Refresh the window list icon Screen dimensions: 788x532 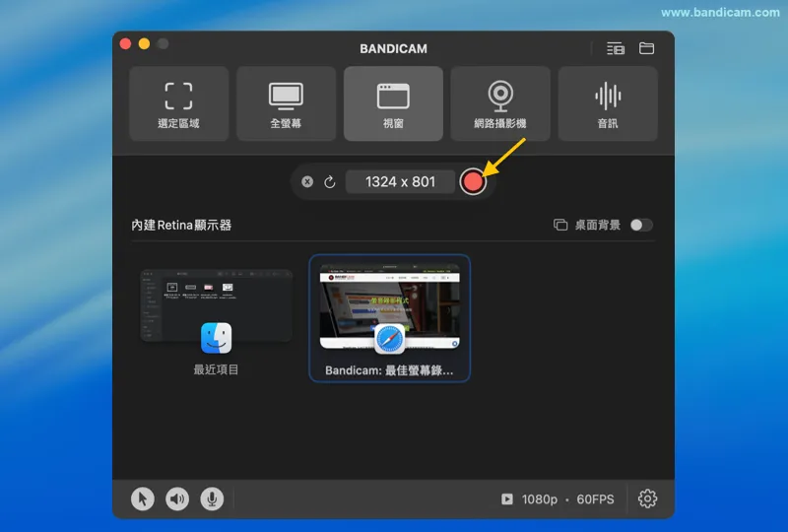coord(330,182)
